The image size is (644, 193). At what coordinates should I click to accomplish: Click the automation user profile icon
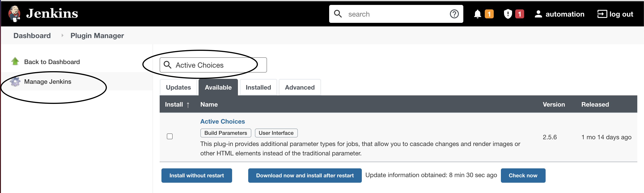(538, 14)
